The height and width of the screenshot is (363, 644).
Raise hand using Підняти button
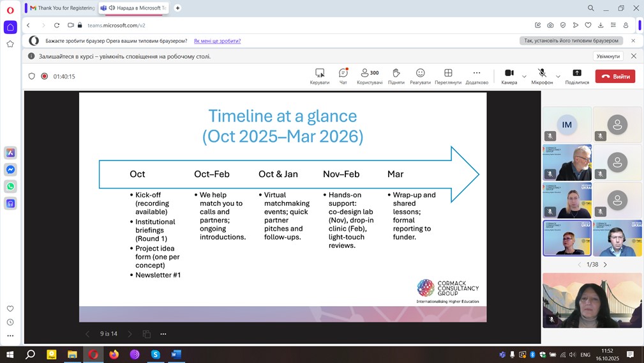point(396,75)
